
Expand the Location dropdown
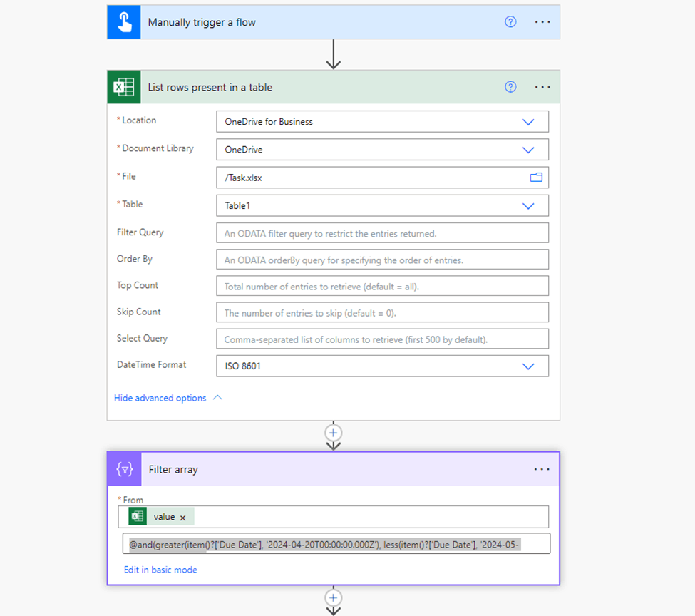pyautogui.click(x=528, y=122)
